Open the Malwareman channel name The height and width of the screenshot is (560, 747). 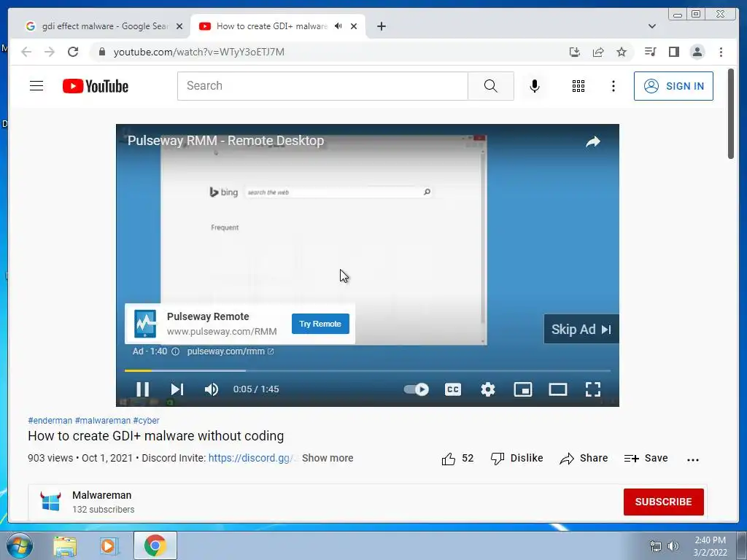pyautogui.click(x=101, y=495)
